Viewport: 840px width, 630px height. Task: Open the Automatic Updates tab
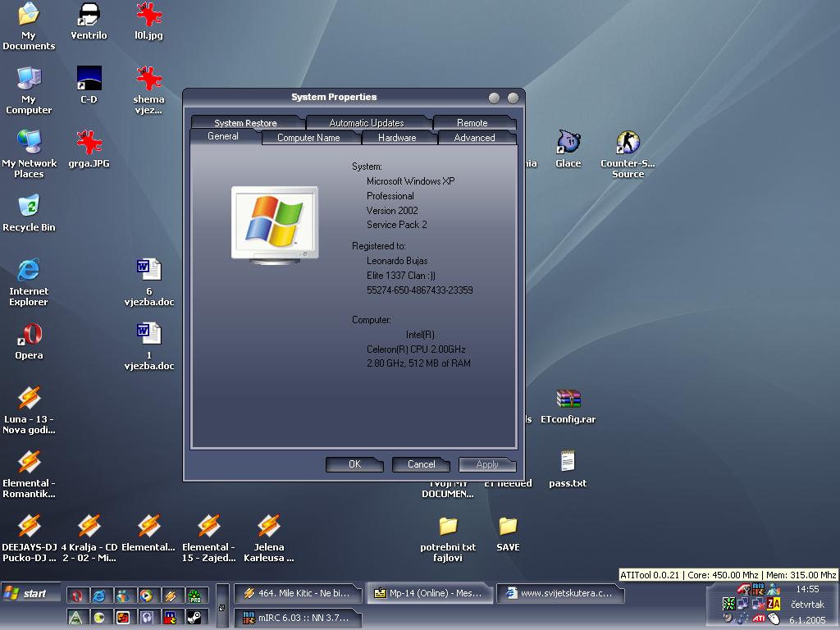click(x=367, y=123)
